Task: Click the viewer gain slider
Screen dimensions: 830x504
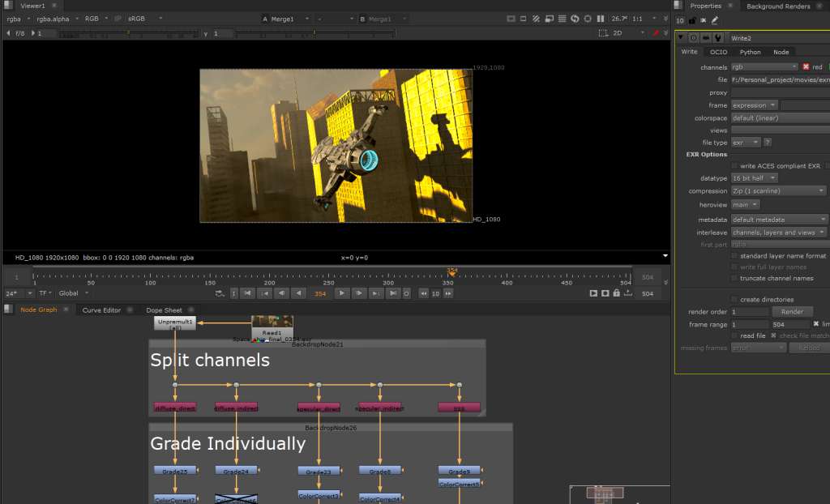Action: [128, 33]
